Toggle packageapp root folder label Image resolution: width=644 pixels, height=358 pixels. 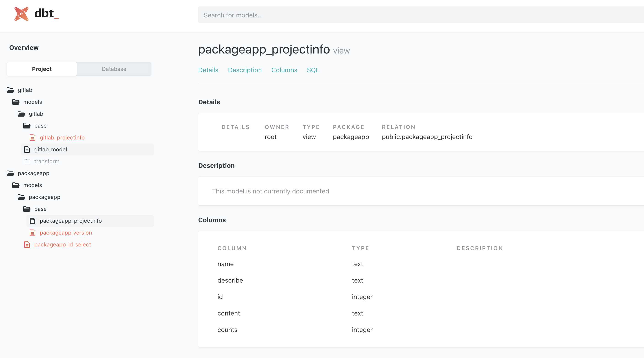point(33,173)
